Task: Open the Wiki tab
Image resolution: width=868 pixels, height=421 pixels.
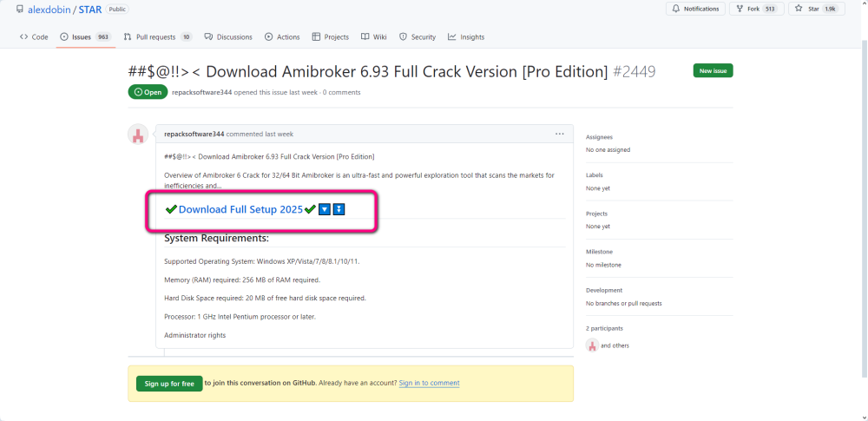Action: point(374,37)
